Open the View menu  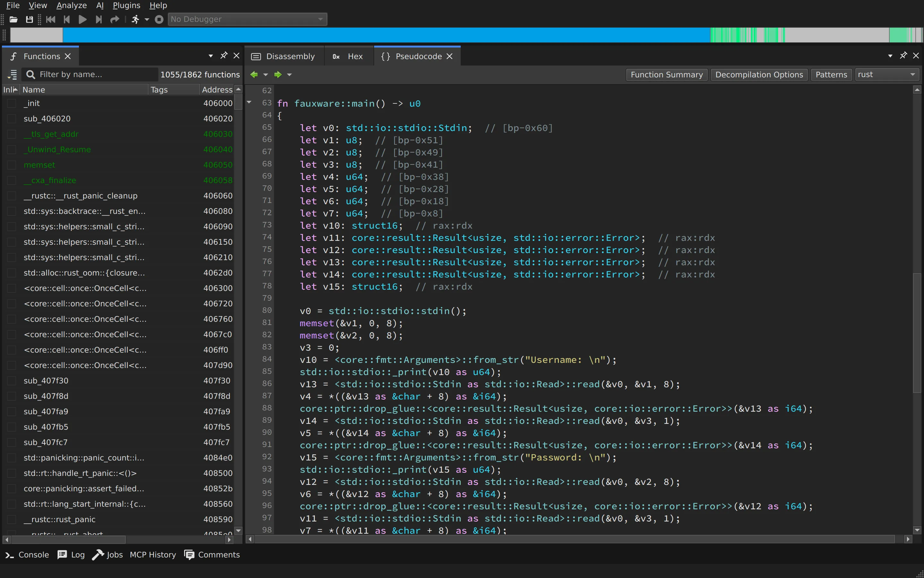click(x=38, y=5)
